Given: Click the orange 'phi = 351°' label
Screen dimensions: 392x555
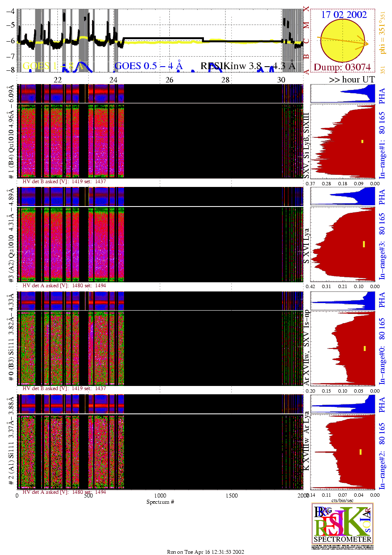Looking at the screenshot, I should tap(383, 32).
